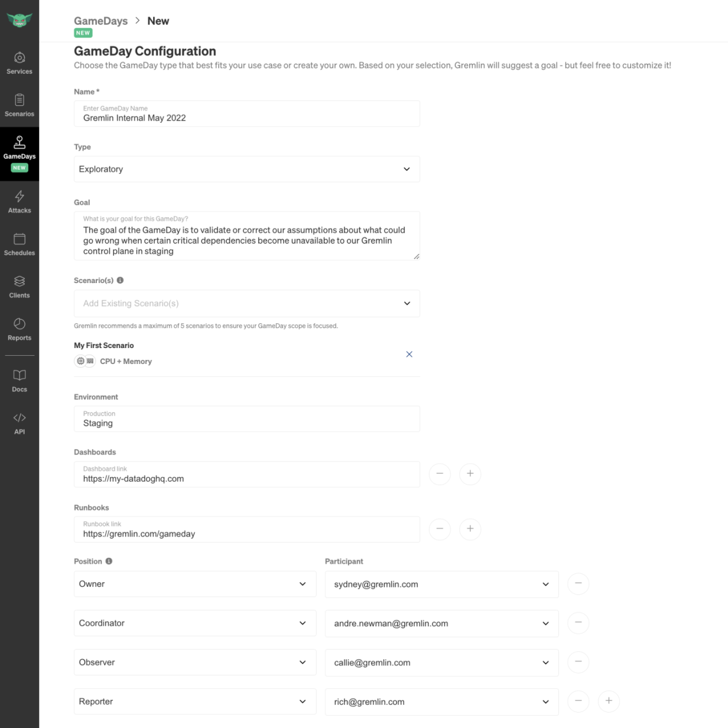Add another Runbook link with plus button
Viewport: 728px width, 728px height.
[x=470, y=529]
